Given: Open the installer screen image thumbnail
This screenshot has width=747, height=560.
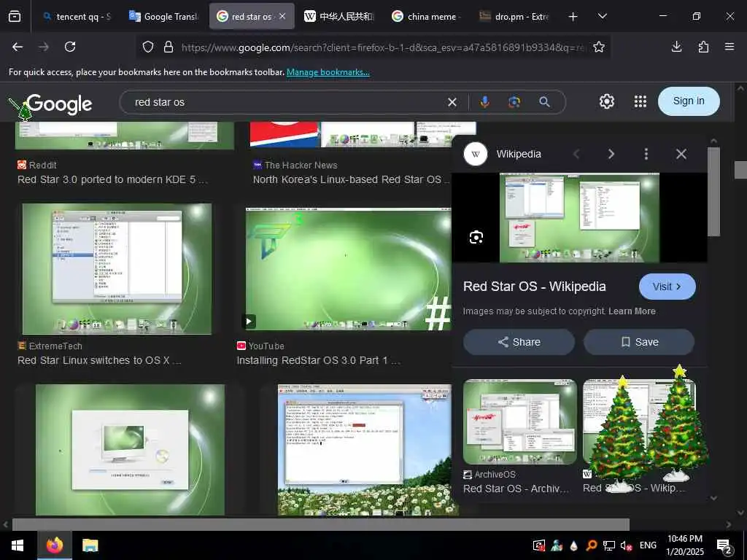Looking at the screenshot, I should [130, 449].
